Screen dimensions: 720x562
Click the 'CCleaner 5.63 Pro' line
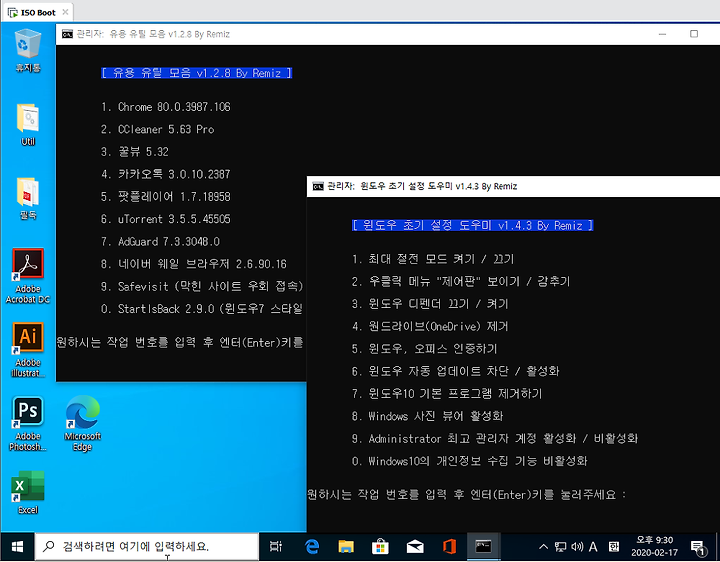tap(158, 129)
